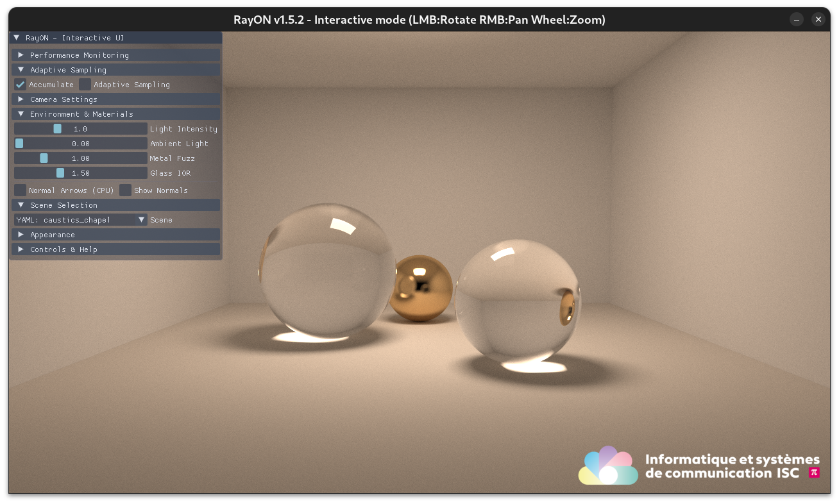
Task: Enable the Adaptive Sampling checkbox
Action: tap(85, 85)
